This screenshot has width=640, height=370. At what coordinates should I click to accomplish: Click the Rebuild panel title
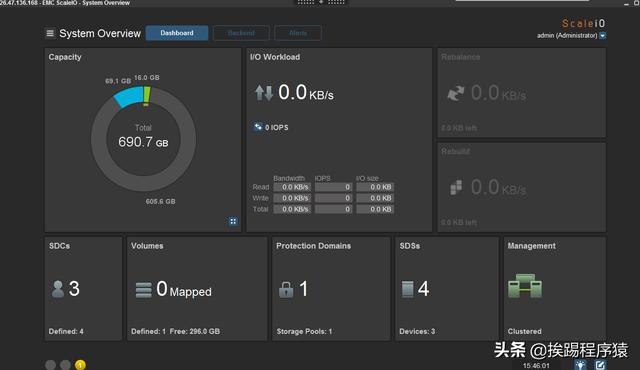click(456, 151)
